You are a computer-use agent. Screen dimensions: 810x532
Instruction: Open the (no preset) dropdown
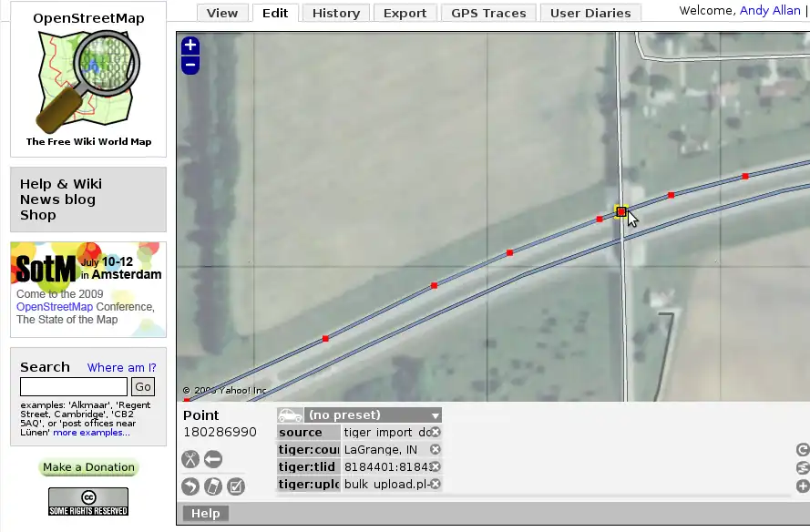tap(373, 415)
